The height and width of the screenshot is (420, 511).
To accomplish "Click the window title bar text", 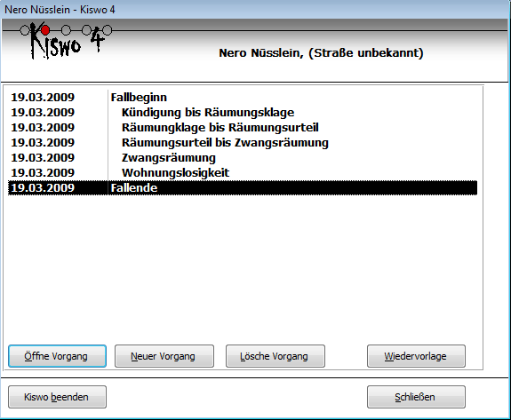I will 60,10.
